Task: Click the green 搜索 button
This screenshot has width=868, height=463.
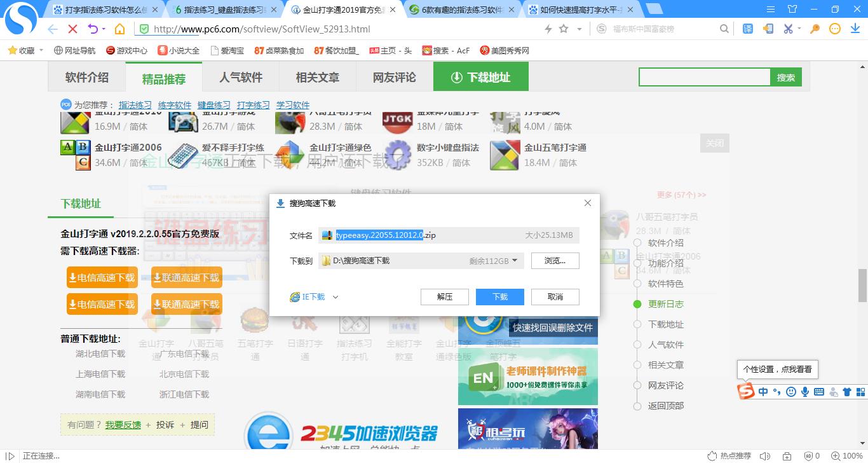Action: tap(786, 78)
